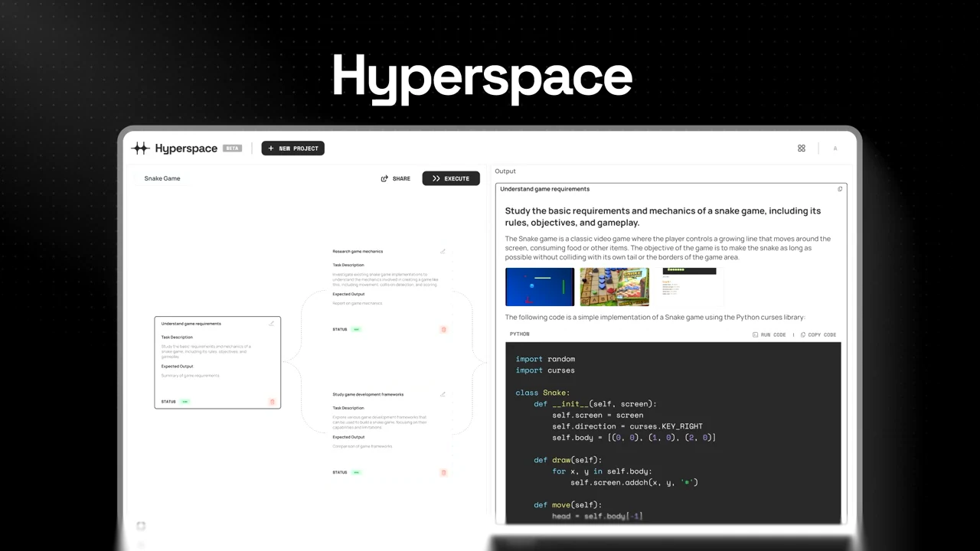Image resolution: width=980 pixels, height=551 pixels.
Task: Edit the 'Study game development frameworks' card
Action: tap(443, 394)
